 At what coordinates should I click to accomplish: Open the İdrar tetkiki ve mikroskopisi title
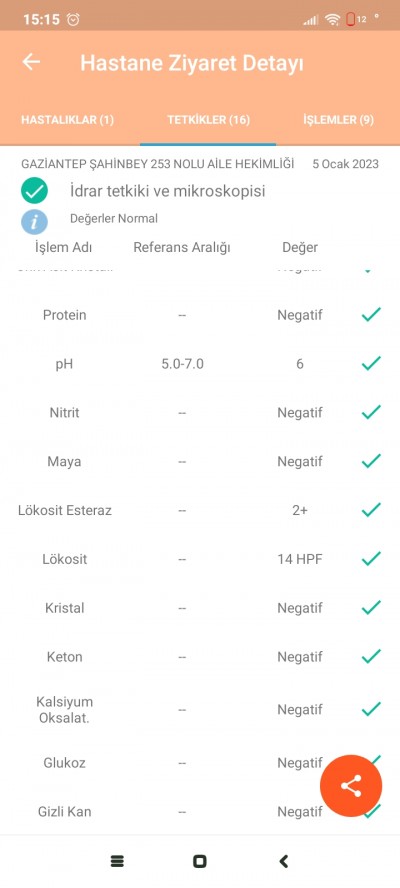[168, 191]
